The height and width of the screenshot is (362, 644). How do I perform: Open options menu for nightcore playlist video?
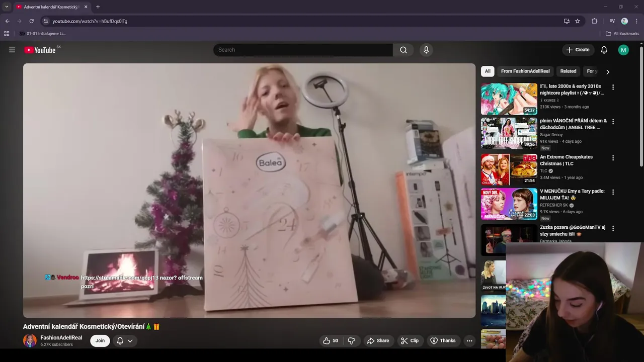613,87
